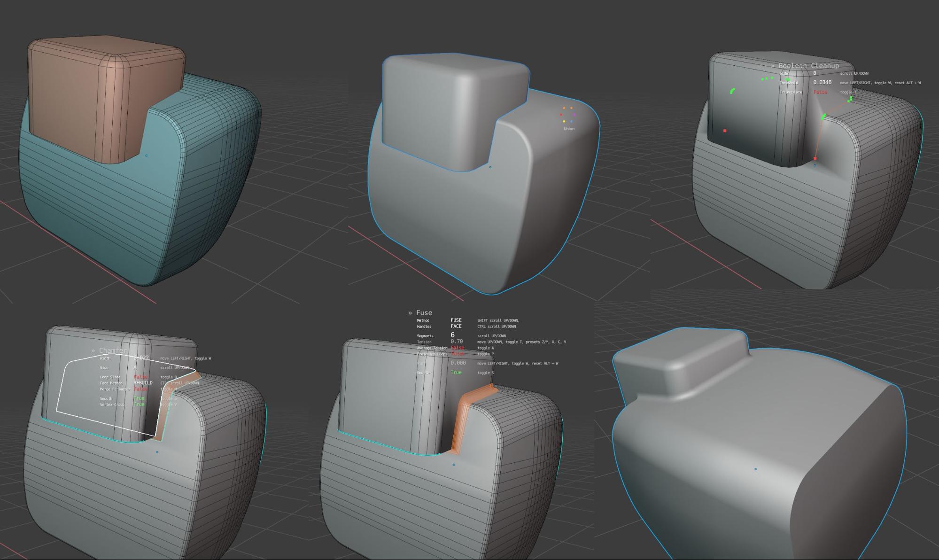Select the Union boolean label
939x560 pixels.
pos(569,129)
